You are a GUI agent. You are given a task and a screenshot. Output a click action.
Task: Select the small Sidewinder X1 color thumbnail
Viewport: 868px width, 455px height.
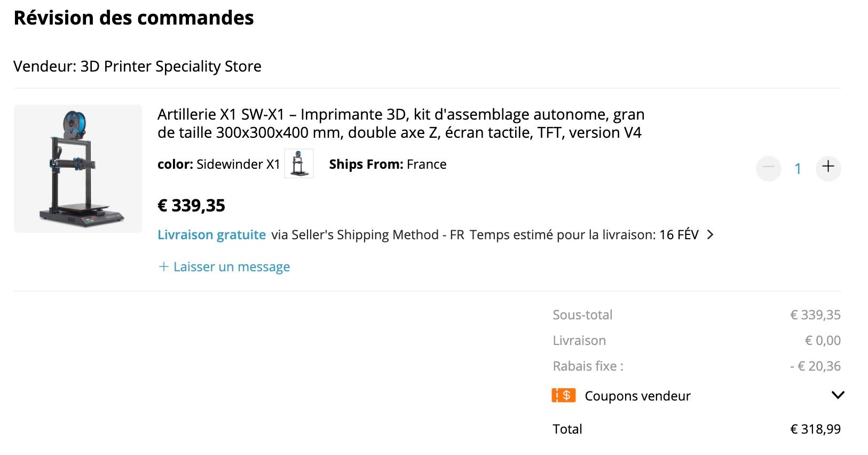(x=298, y=163)
